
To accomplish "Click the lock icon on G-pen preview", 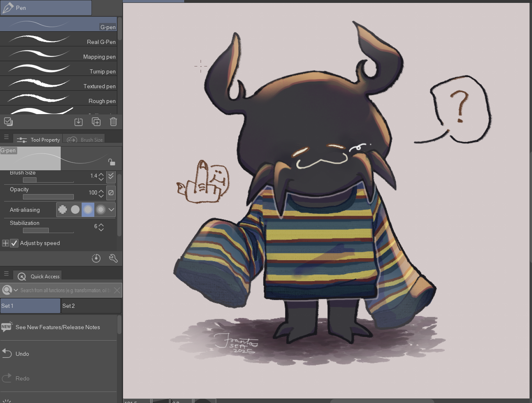I will 112,162.
